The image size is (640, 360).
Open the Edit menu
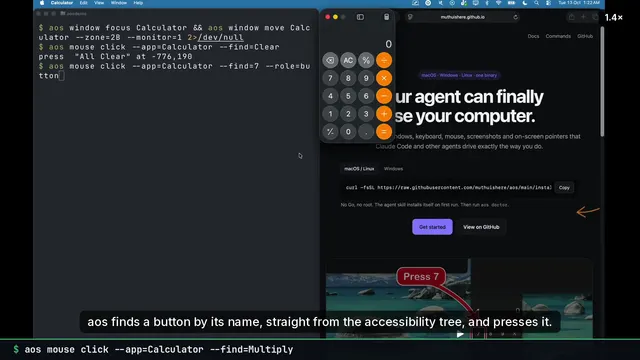point(83,3)
